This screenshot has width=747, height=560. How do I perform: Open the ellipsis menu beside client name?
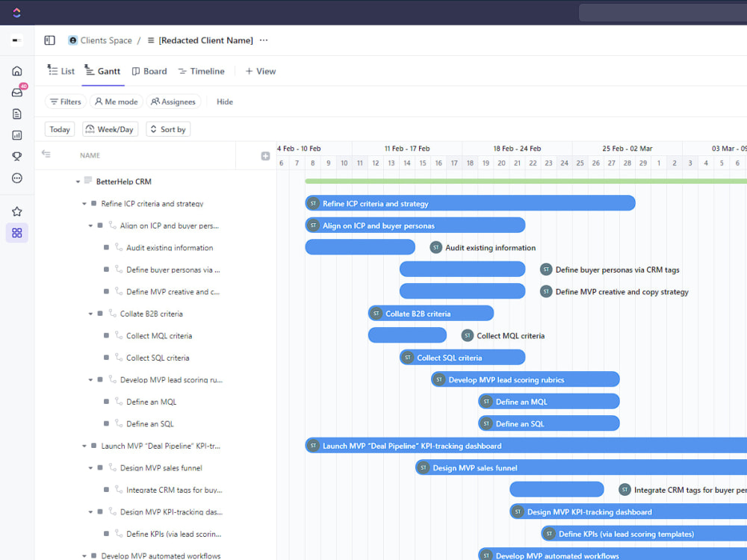264,40
